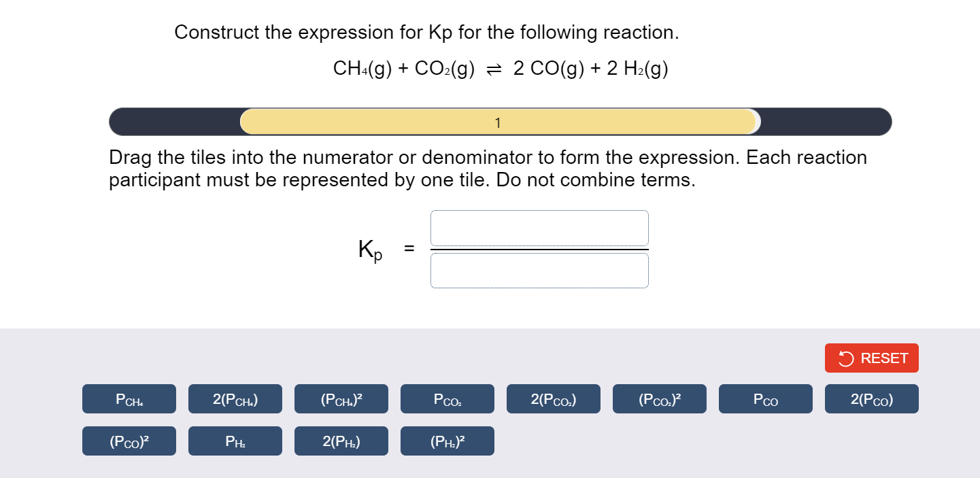Click the numerator box of the Kp expression

pos(539,228)
